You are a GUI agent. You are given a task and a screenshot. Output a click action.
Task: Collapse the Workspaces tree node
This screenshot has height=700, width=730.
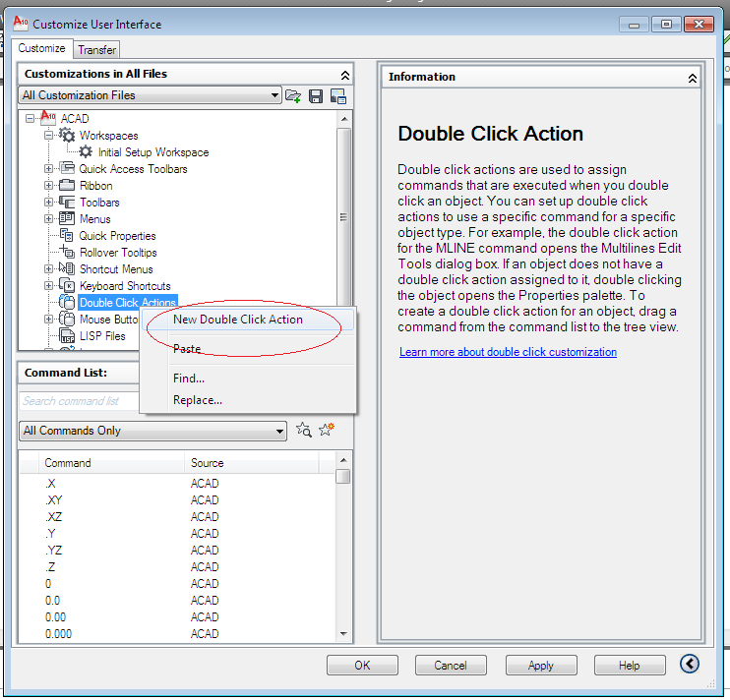pyautogui.click(x=48, y=136)
